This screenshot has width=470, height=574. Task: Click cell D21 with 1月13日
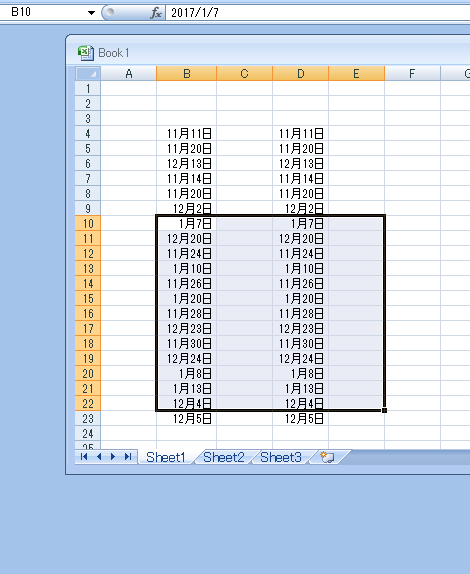301,389
